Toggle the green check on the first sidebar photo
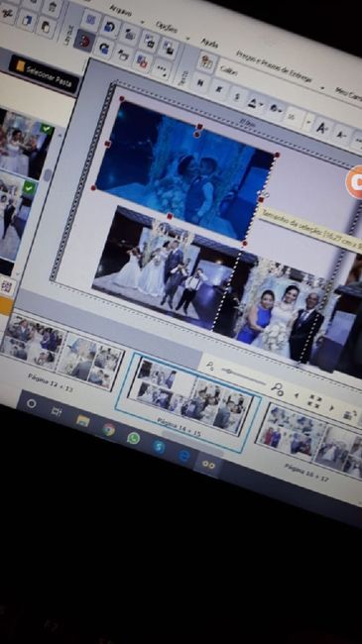 tap(48, 129)
